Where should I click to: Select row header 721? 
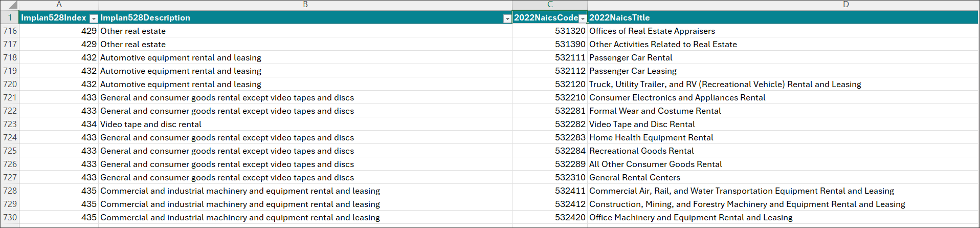point(10,97)
